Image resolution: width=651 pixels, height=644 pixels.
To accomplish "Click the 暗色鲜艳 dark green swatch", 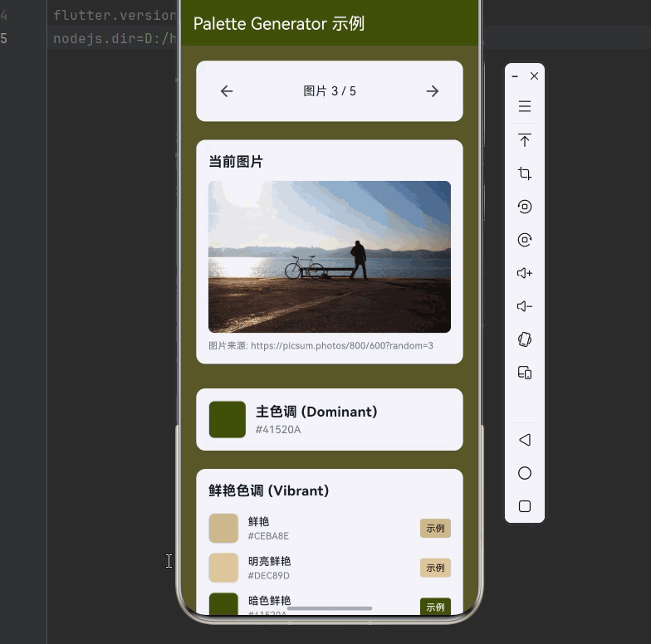I will click(x=223, y=604).
